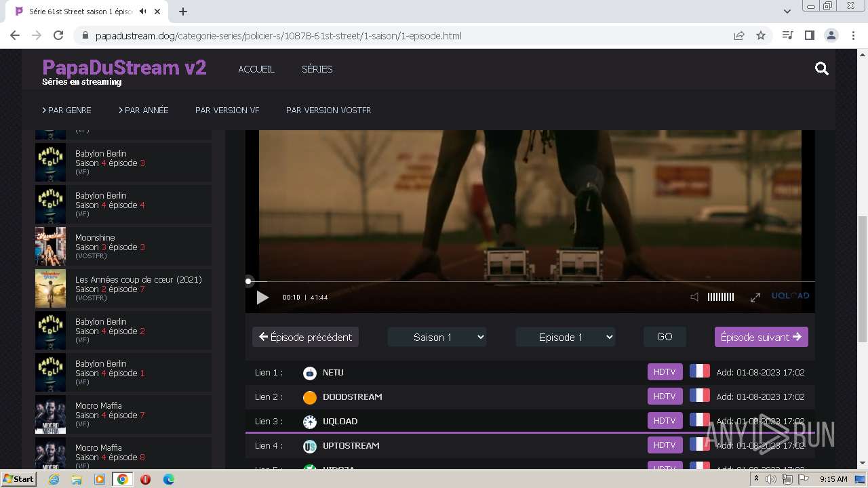Open Les Années coup de cœur episode
The width and height of the screenshot is (868, 488).
tap(123, 289)
